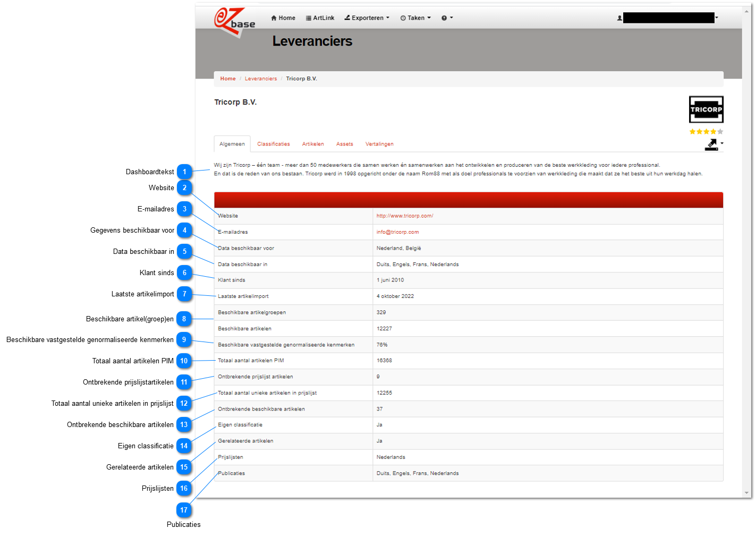This screenshot has height=537, width=756.
Task: Open the Home navigation item
Action: (x=283, y=18)
